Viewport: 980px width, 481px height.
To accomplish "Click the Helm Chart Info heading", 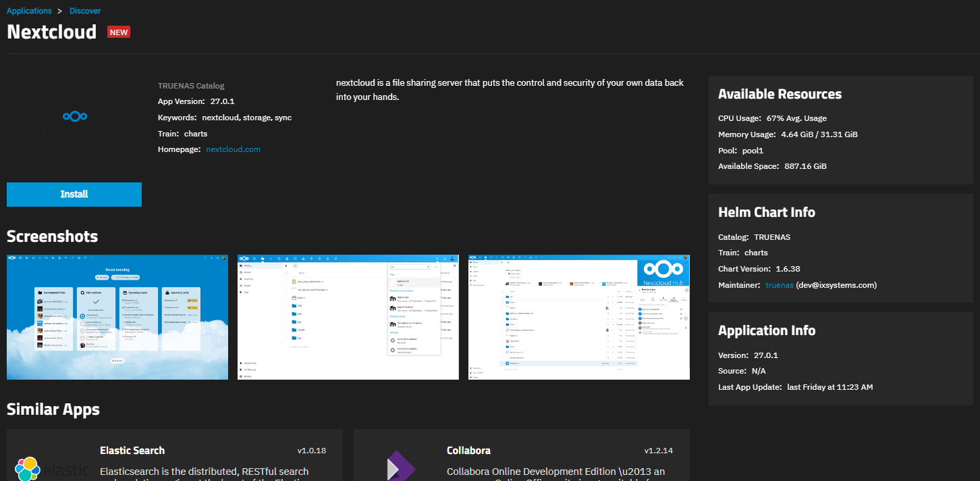I will (767, 212).
